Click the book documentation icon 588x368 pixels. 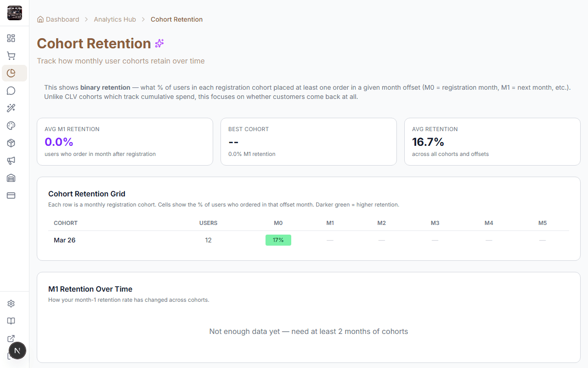[11, 321]
